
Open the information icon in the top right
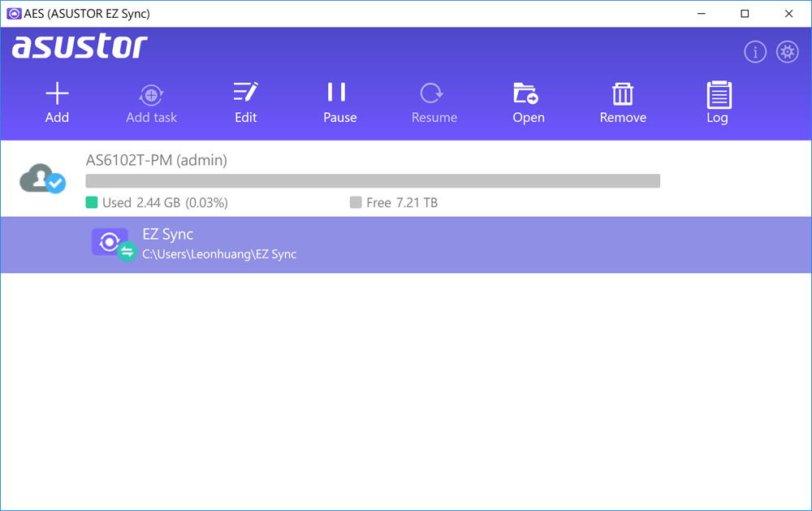(754, 51)
